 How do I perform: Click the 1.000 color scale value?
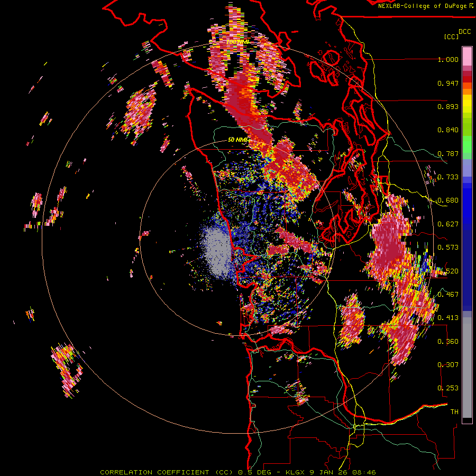tap(448, 59)
